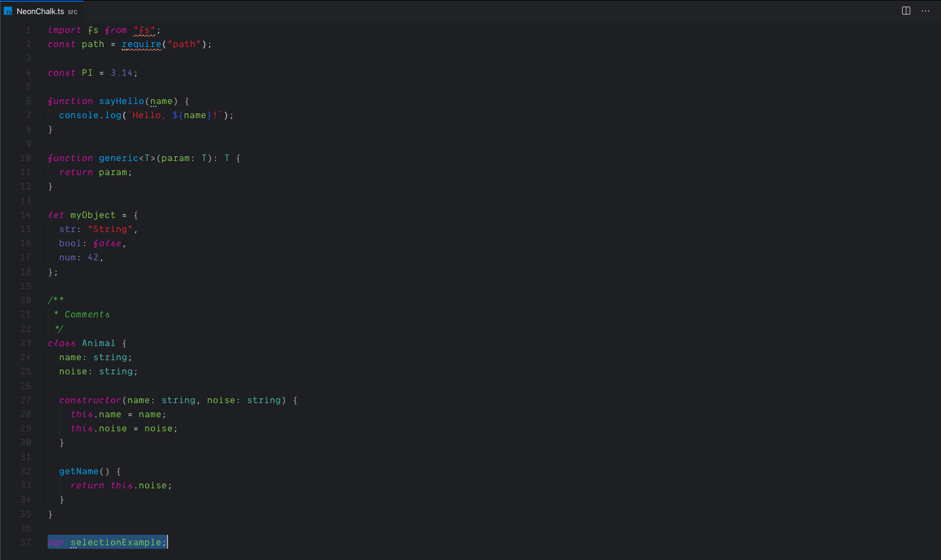
Task: Select the sayHello function name
Action: (x=121, y=100)
